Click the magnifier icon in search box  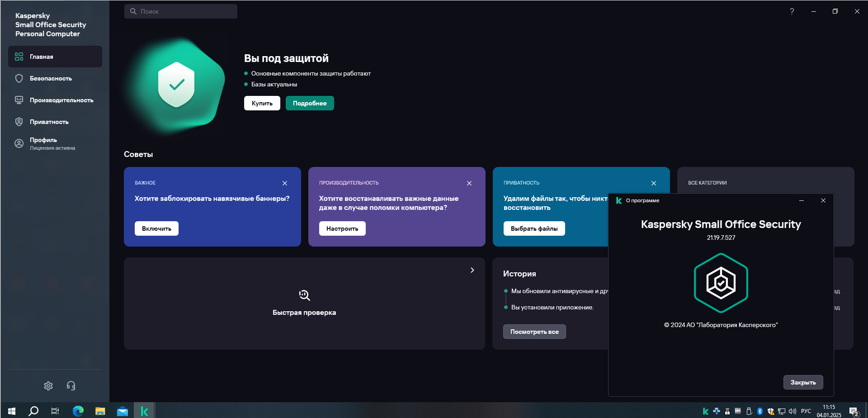133,11
